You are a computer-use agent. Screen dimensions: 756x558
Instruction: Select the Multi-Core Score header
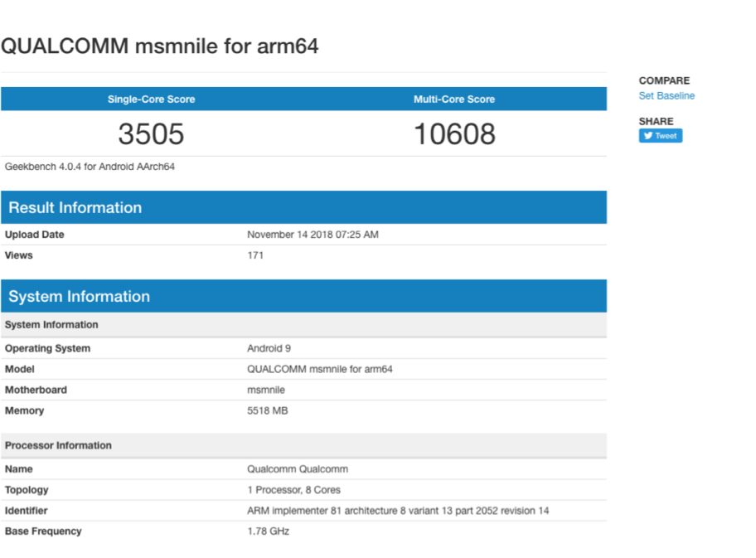(x=453, y=99)
